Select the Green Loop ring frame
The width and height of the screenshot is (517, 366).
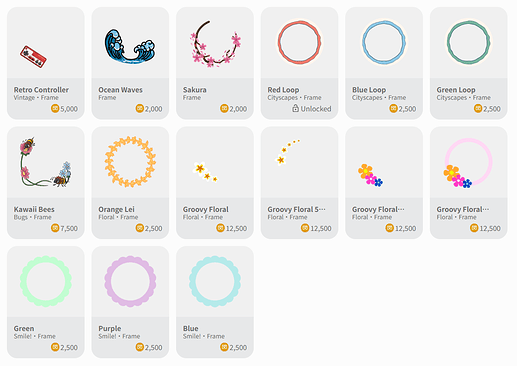coord(469,42)
